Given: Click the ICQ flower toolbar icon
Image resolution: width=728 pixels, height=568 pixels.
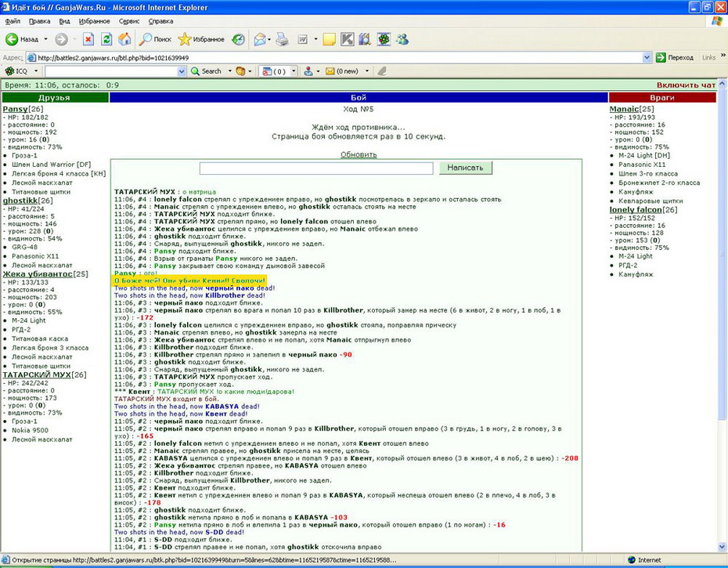Looking at the screenshot, I should pos(384,39).
